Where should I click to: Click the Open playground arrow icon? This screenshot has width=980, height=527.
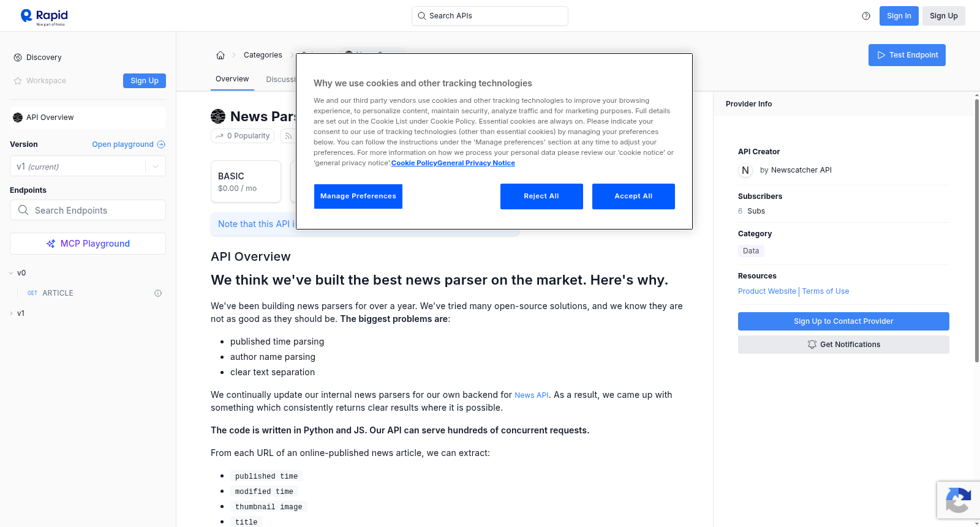161,144
